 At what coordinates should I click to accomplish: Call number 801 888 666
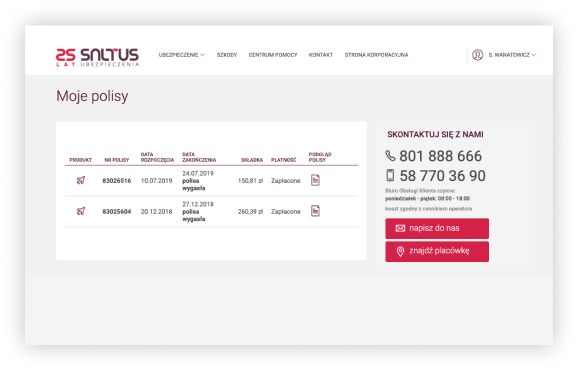pyautogui.click(x=441, y=156)
